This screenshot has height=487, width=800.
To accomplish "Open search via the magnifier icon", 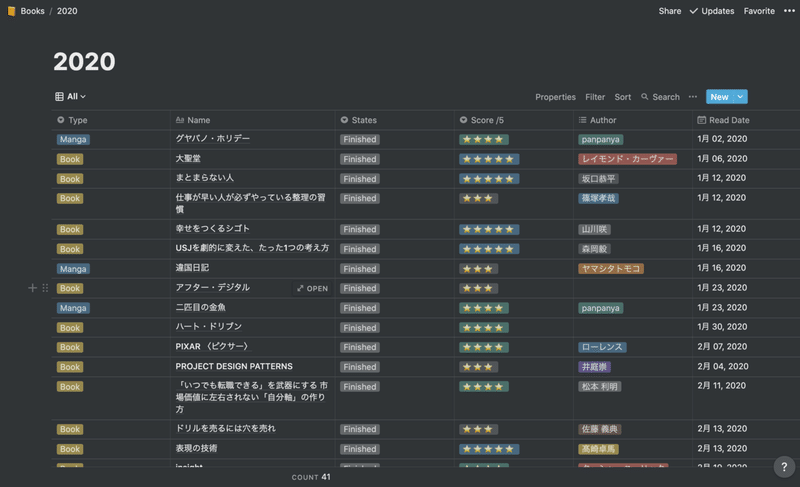I will pyautogui.click(x=645, y=97).
